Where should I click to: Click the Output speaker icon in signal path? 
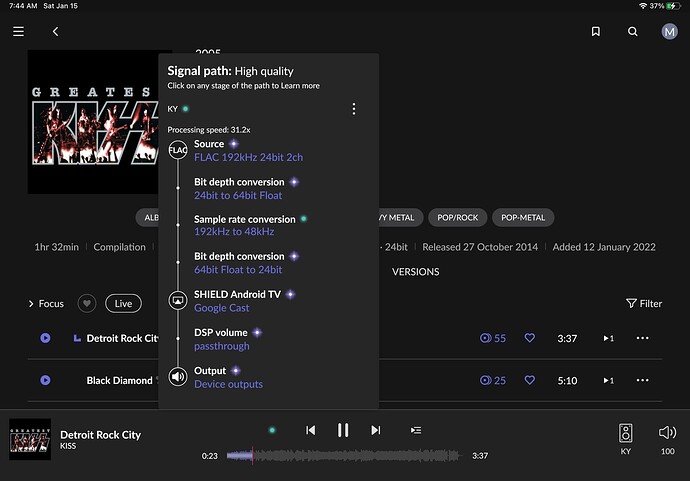coord(178,377)
